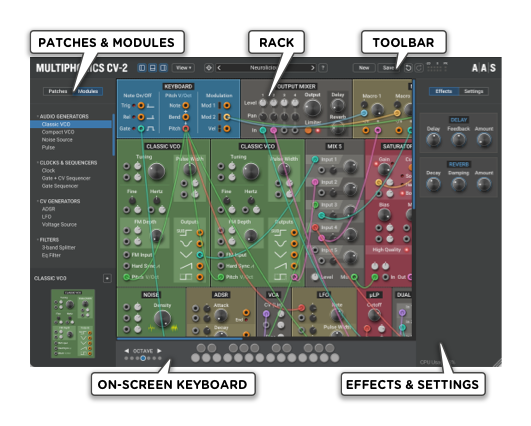Click the question mark help icon

323,68
